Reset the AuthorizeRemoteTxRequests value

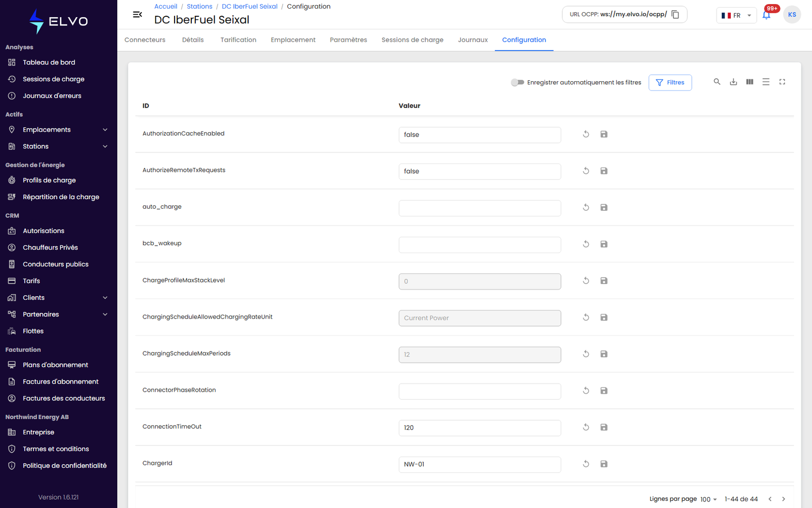pyautogui.click(x=586, y=171)
